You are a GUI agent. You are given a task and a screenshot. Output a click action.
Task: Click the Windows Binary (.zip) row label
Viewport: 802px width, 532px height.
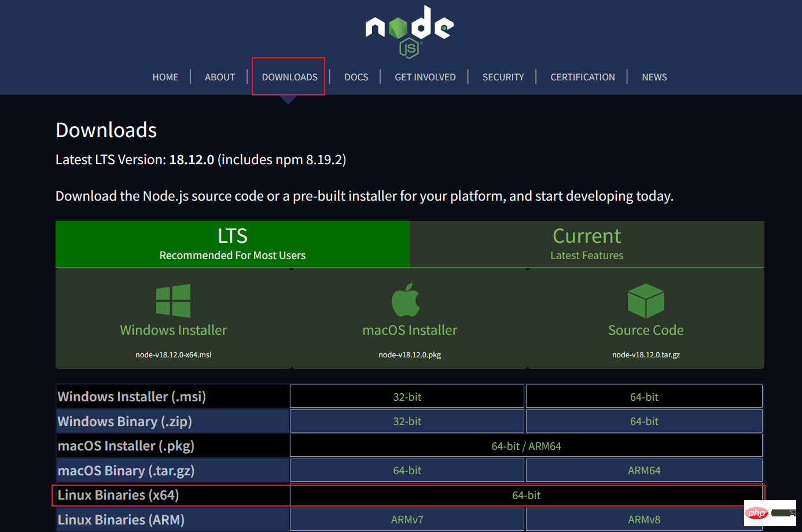pyautogui.click(x=125, y=422)
